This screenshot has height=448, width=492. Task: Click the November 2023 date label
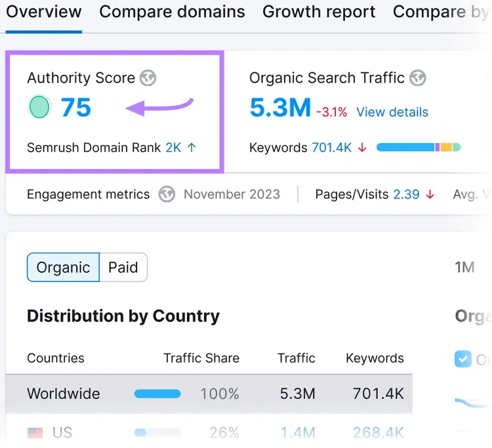tap(232, 194)
